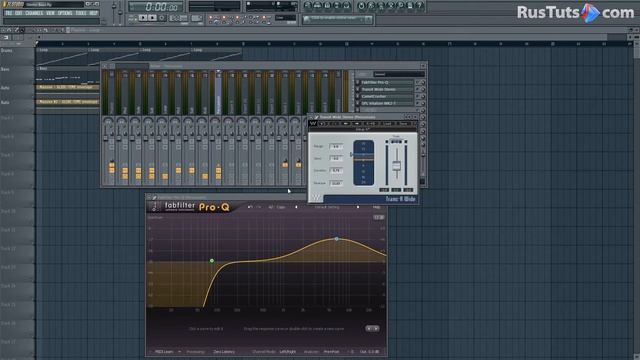Screen dimensions: 640x360
Task: Click the wrench icon in Pro-Q window title
Action: pos(155,198)
